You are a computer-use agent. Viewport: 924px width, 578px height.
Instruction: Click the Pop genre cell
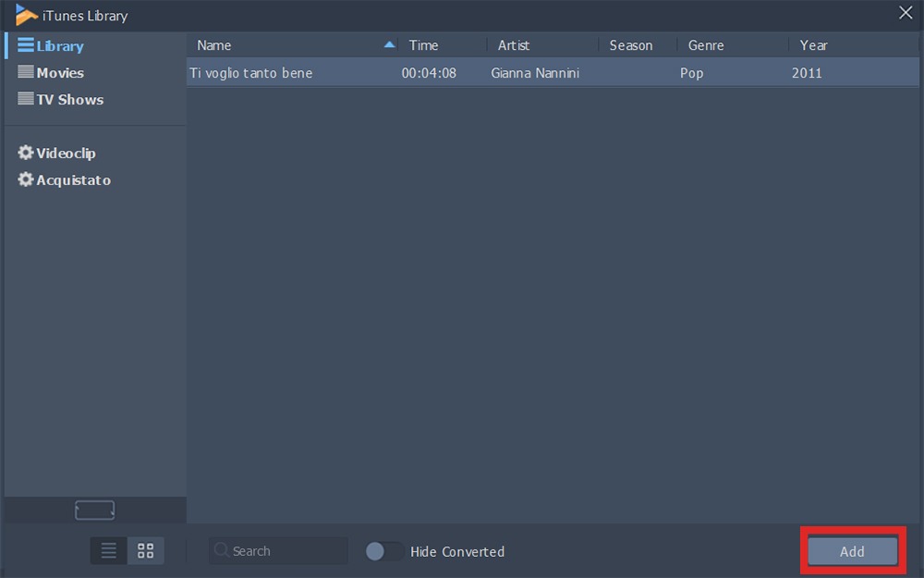[x=692, y=73]
